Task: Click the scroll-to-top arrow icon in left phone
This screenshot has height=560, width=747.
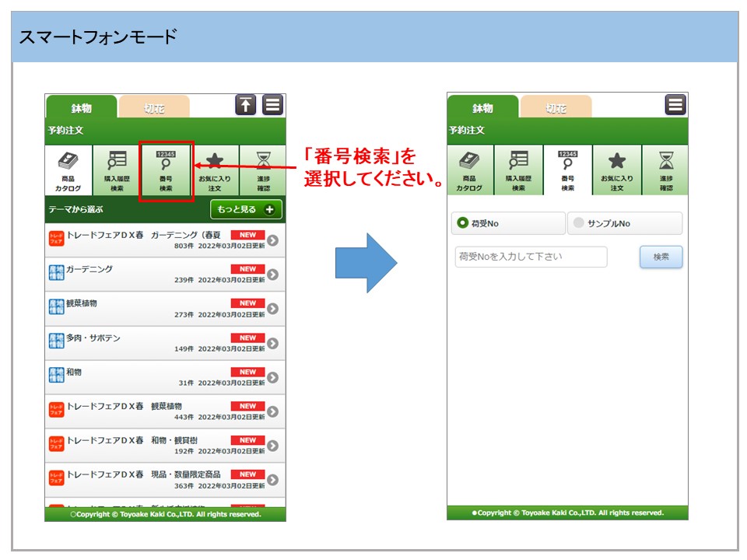Action: click(x=246, y=105)
